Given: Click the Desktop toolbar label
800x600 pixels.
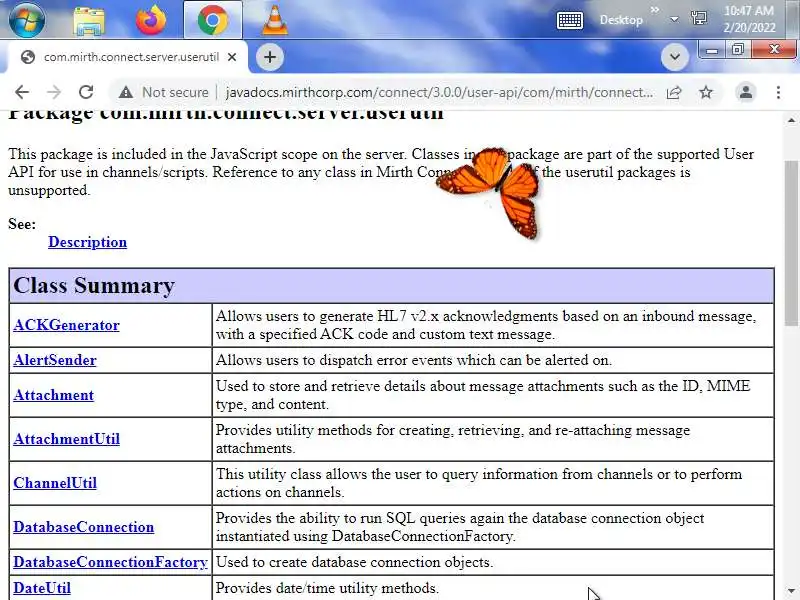Looking at the screenshot, I should pyautogui.click(x=621, y=20).
